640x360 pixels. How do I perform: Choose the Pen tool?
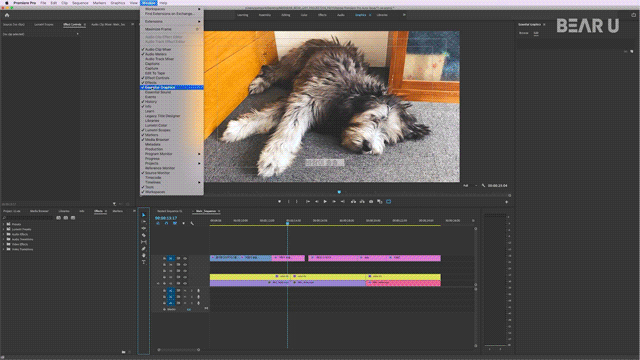pyautogui.click(x=144, y=249)
